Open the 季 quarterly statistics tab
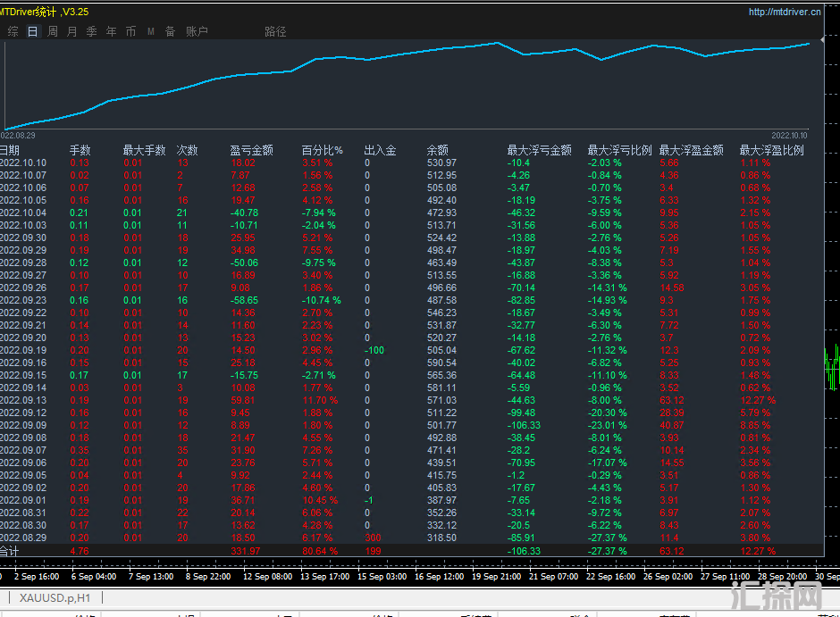 point(92,31)
